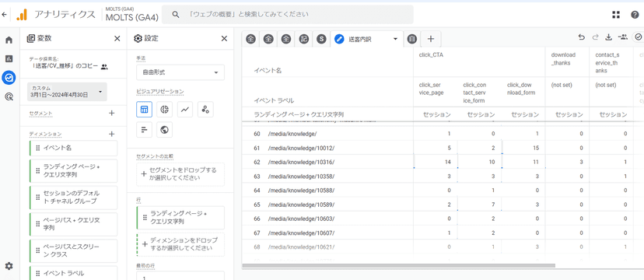Click cell value 14 in row 62

[x=448, y=163]
